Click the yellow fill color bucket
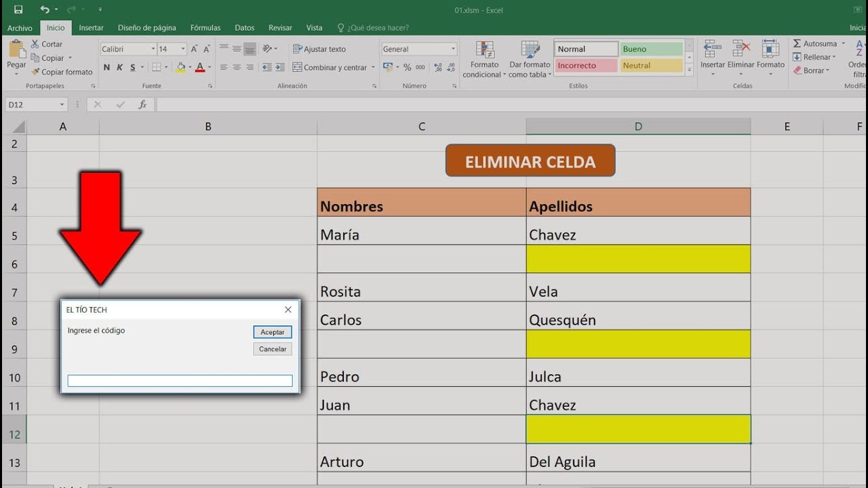Viewport: 868px width, 488px height. pos(180,68)
